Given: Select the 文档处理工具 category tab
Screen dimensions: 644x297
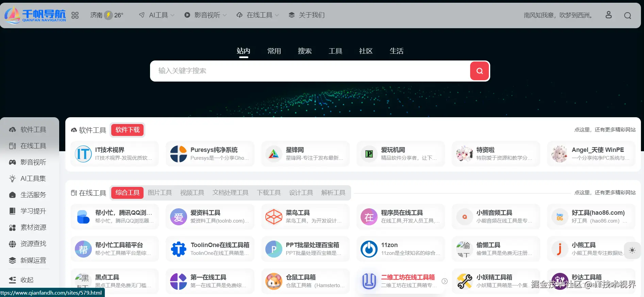Looking at the screenshot, I should click(231, 193).
